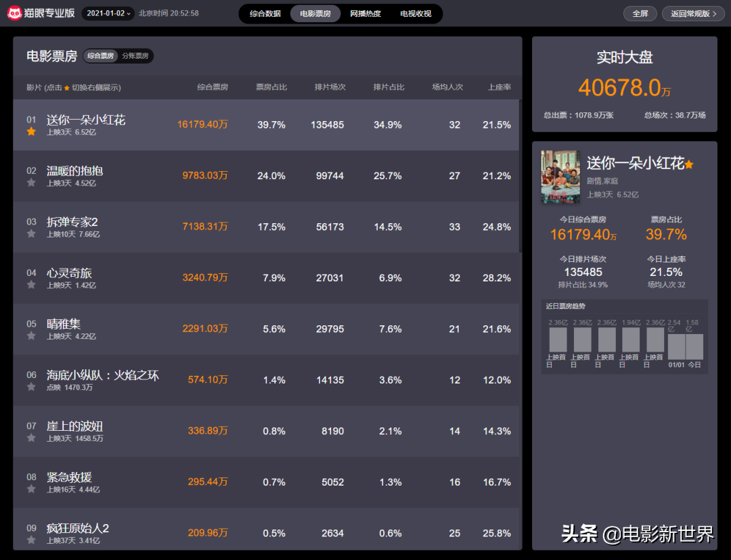Sort by 上座率 column header
The width and height of the screenshot is (731, 560).
(x=499, y=87)
